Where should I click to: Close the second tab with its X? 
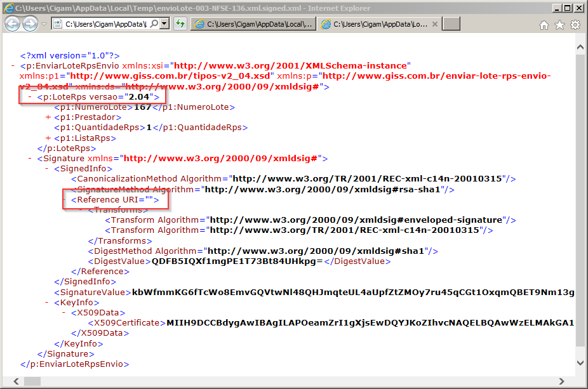click(x=434, y=24)
